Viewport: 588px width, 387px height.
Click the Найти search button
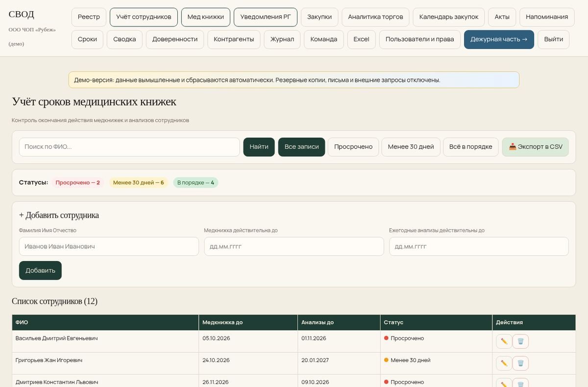259,147
